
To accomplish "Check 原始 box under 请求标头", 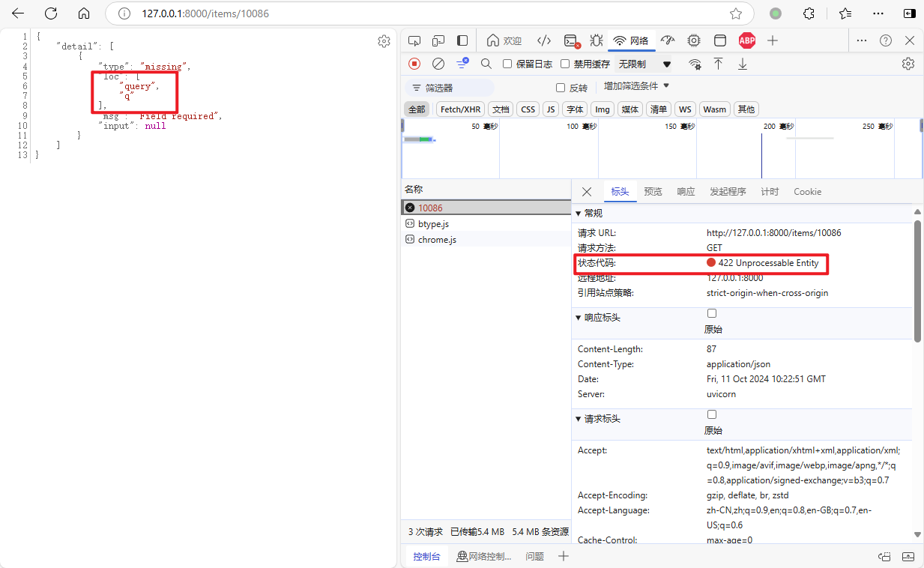I will pos(712,414).
